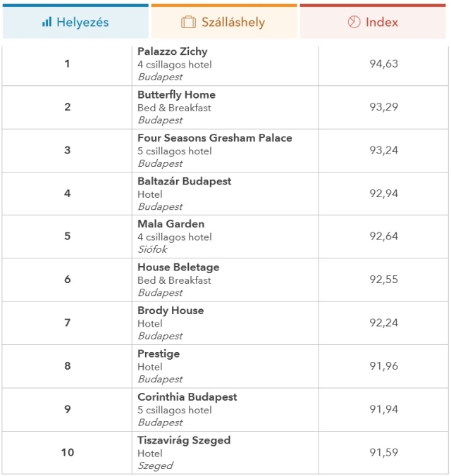
Task: Click index score 94,63
Action: coord(383,64)
